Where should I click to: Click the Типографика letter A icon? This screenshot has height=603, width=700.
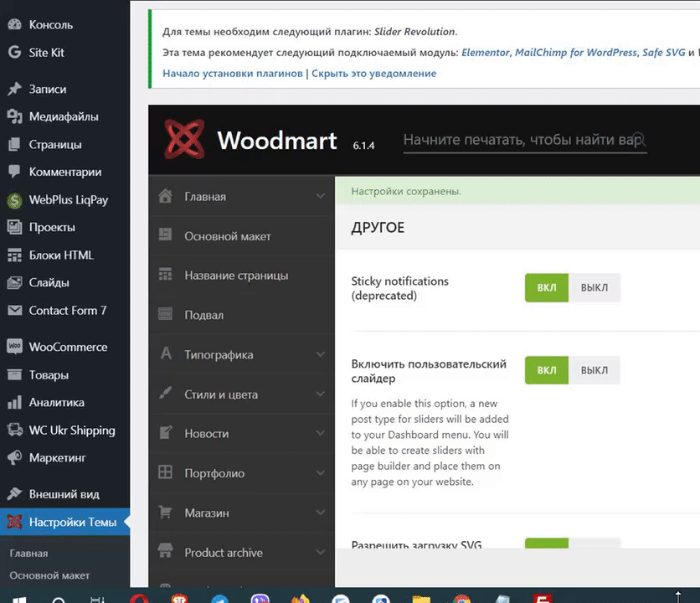pyautogui.click(x=166, y=353)
